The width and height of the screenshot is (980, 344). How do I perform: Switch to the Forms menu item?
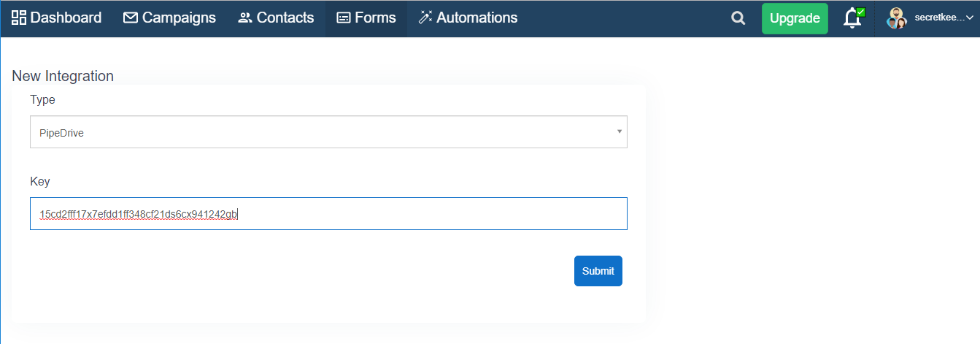click(x=366, y=18)
